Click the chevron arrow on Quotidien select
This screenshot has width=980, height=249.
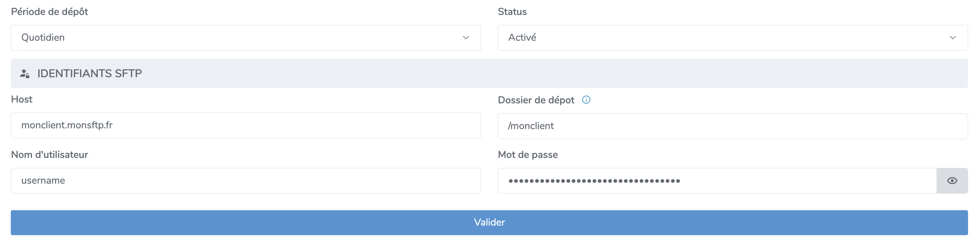[x=466, y=38]
